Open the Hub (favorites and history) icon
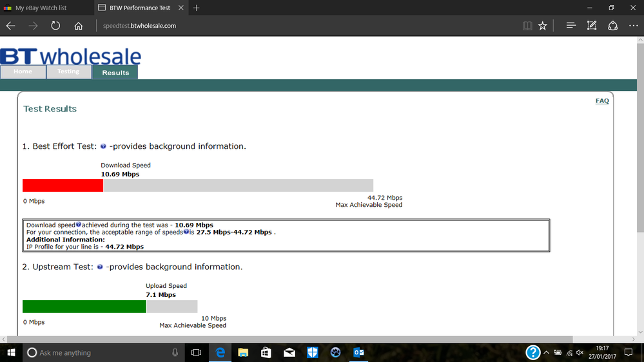This screenshot has height=362, width=644. pos(571,26)
